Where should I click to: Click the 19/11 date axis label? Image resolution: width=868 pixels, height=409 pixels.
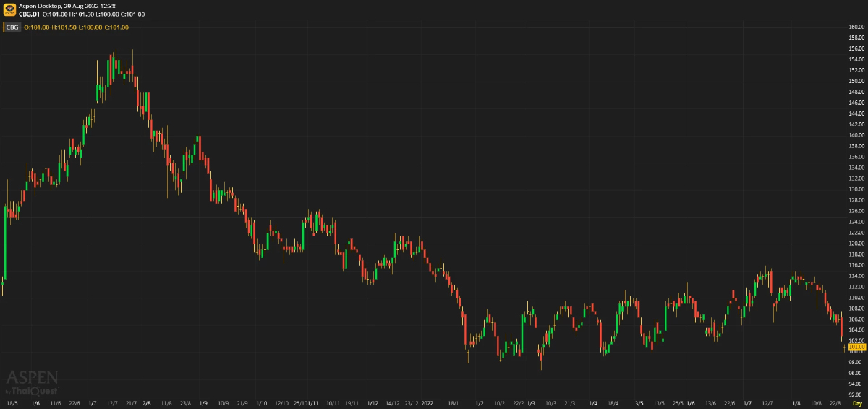tap(352, 404)
